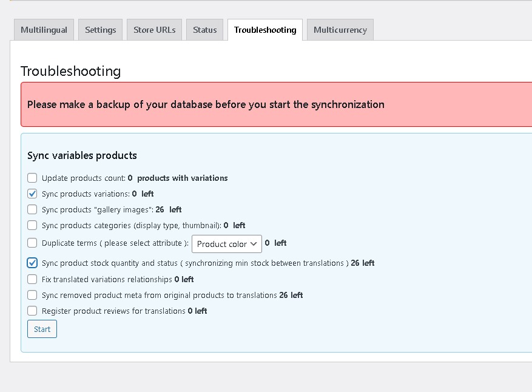
Task: Click the Troubleshooting page heading
Action: click(x=71, y=72)
